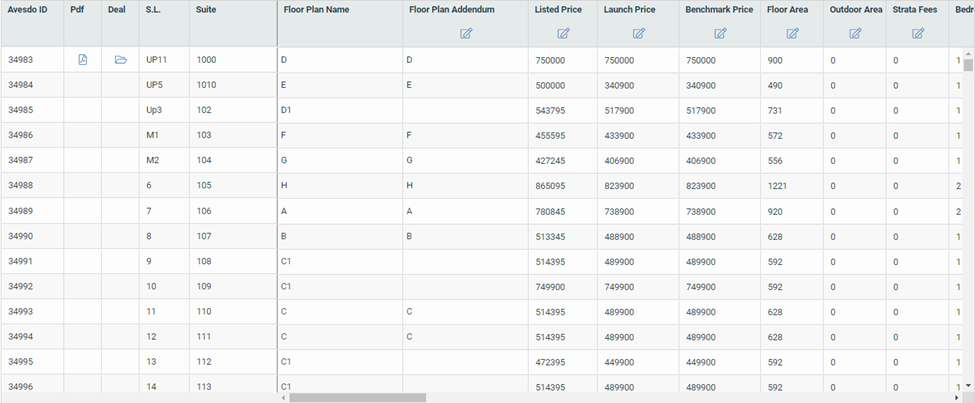
Task: Click edit icon under Launch Price
Action: (x=639, y=34)
